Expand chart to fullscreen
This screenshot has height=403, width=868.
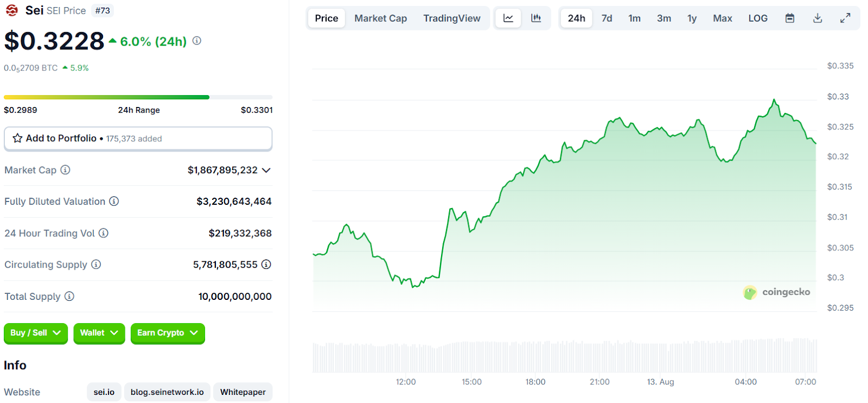tap(845, 18)
